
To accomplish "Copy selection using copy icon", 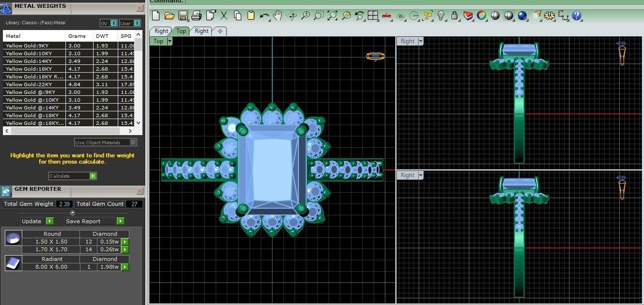I will pos(237,15).
